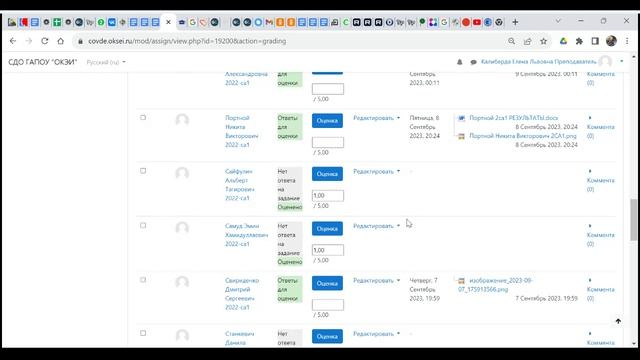Expand comments triangle for Портной Никита row
640x360 pixels.
click(590, 118)
